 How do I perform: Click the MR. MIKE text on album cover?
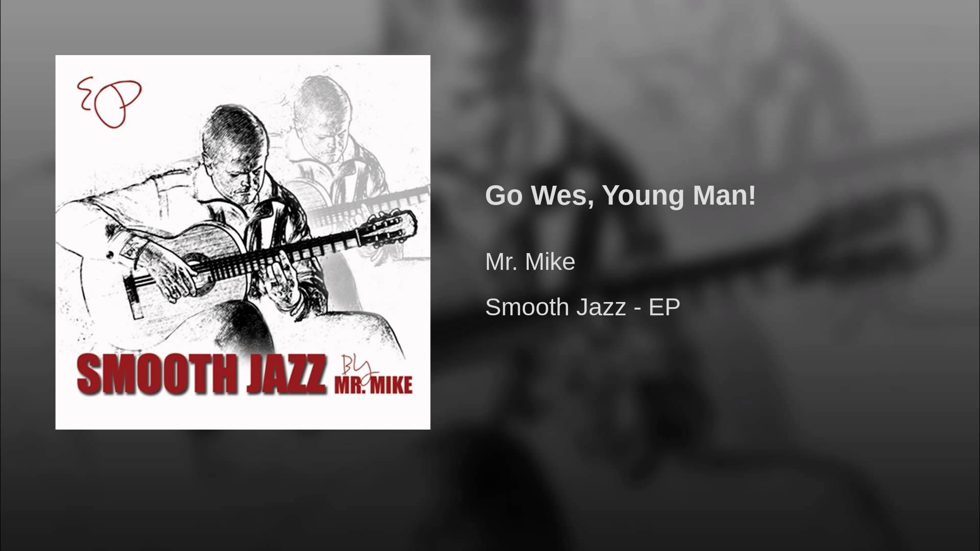click(373, 385)
